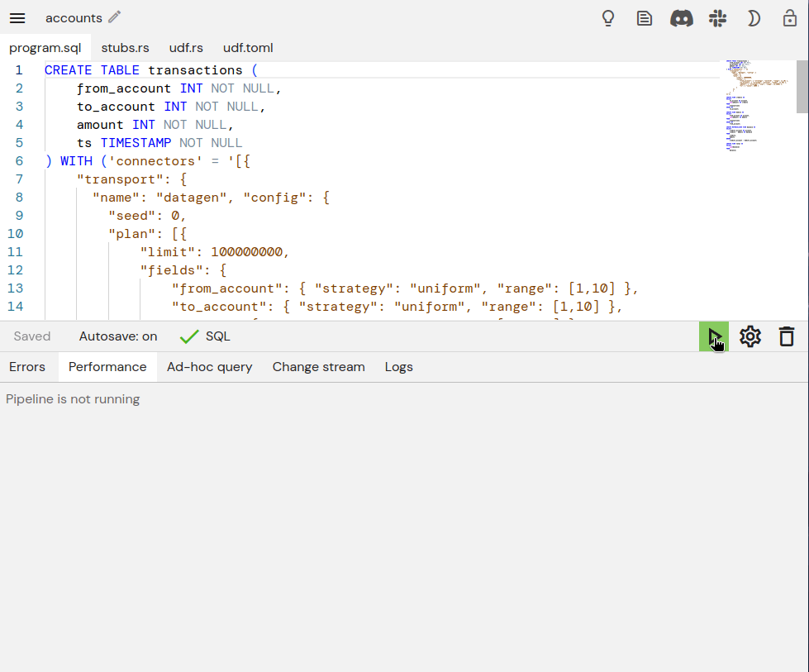This screenshot has width=809, height=672.
Task: Start the pipeline with play button
Action: (714, 336)
